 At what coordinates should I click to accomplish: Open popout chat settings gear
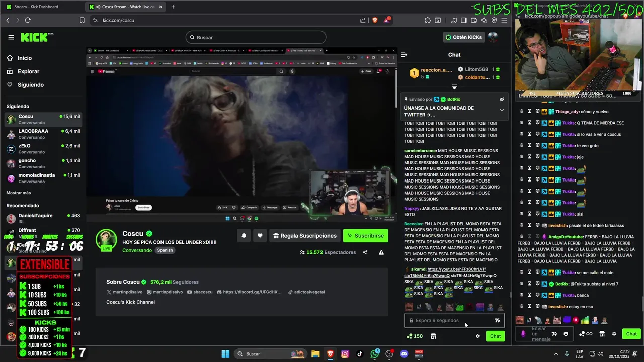(614, 334)
